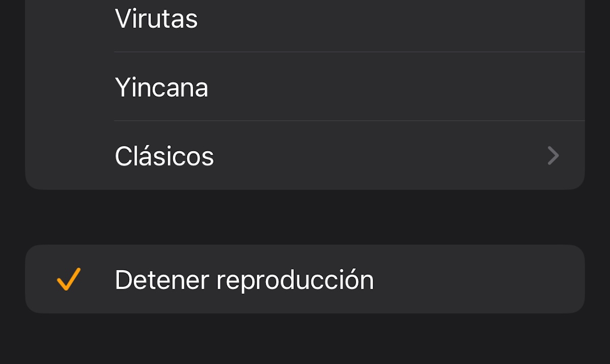610x364 pixels.
Task: Expand the Clásicos sounds submenu
Action: (305, 156)
